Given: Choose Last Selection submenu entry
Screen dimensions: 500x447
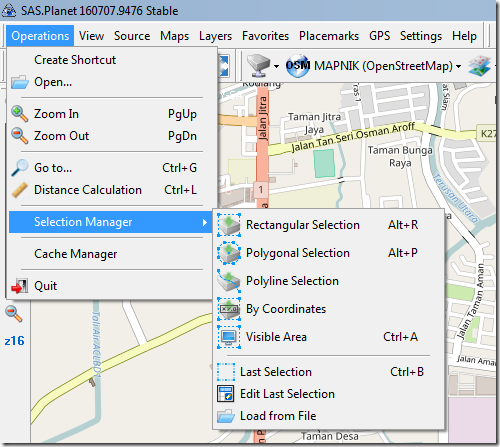Looking at the screenshot, I should pyautogui.click(x=328, y=372).
